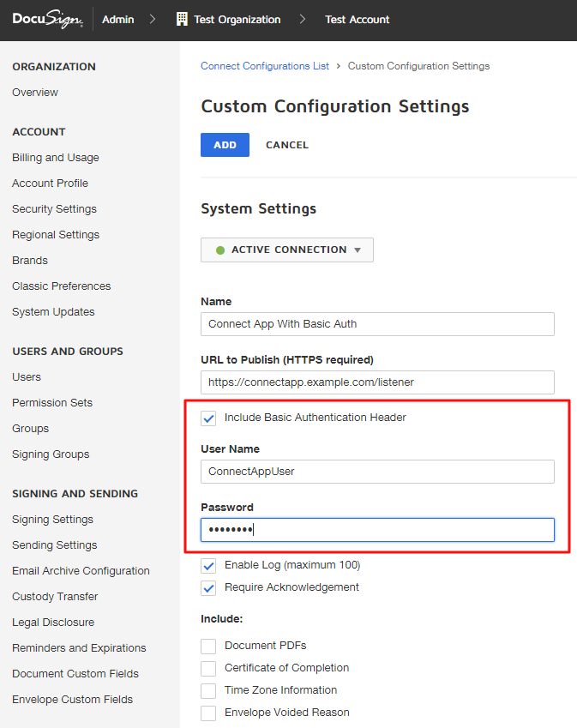
Task: Click the Test Organization building icon
Action: 182,19
